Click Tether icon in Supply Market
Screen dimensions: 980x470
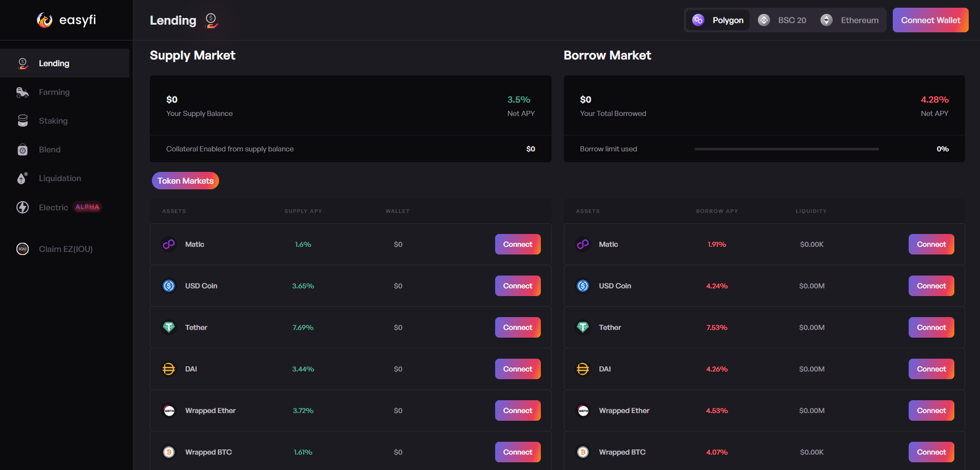tap(169, 327)
